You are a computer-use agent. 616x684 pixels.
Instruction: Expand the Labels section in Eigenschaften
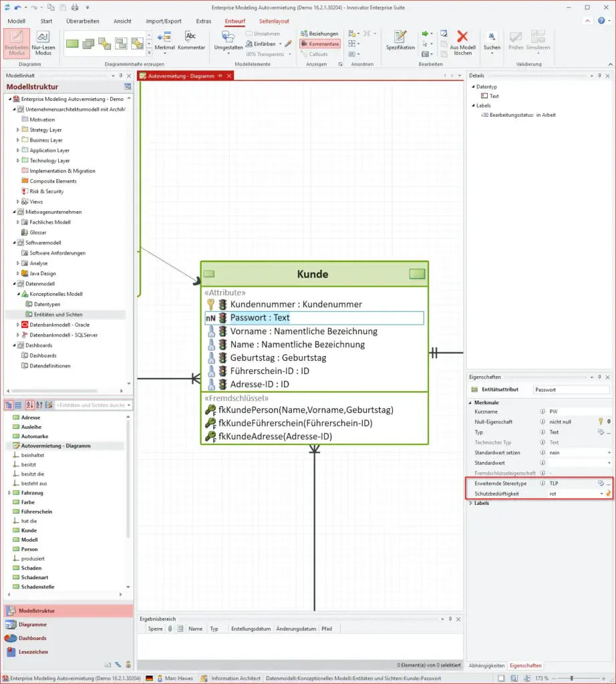click(x=470, y=503)
